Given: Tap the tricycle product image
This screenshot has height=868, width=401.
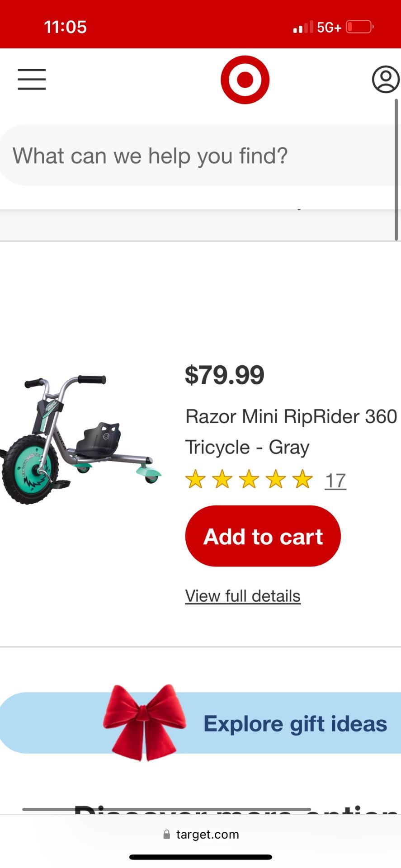Looking at the screenshot, I should click(80, 439).
